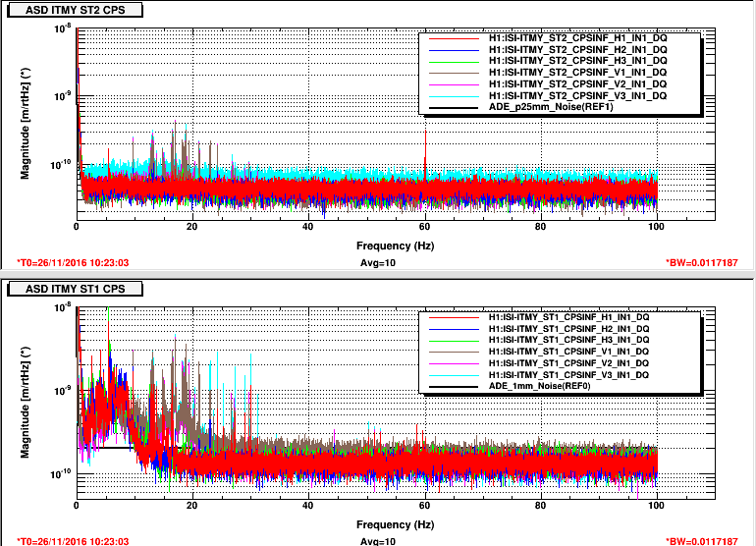Image resolution: width=756 pixels, height=546 pixels.
Task: Click legend entry H1:ISI-ITMY_ST1_CPSINF_V1_IN1_DQ
Action: tap(568, 352)
